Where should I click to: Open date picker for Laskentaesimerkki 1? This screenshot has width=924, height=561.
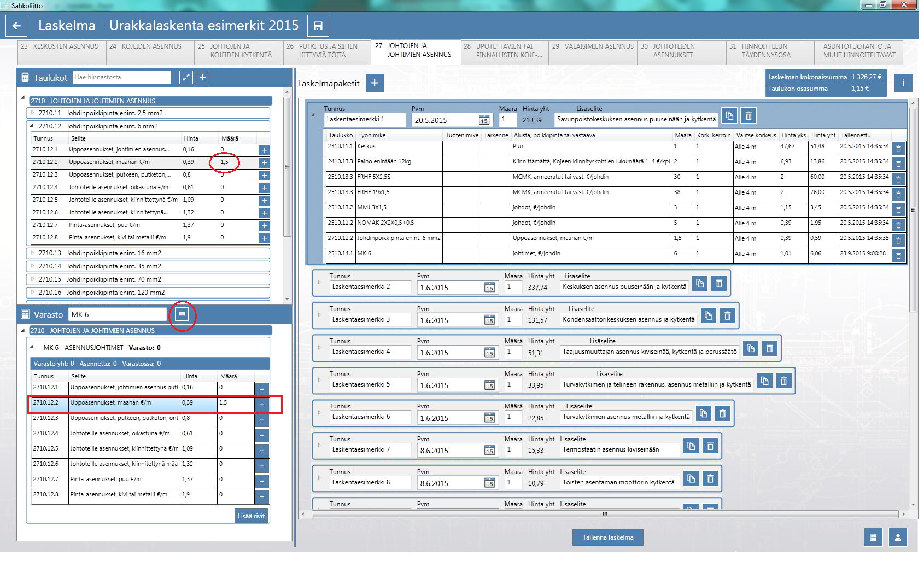pos(484,120)
